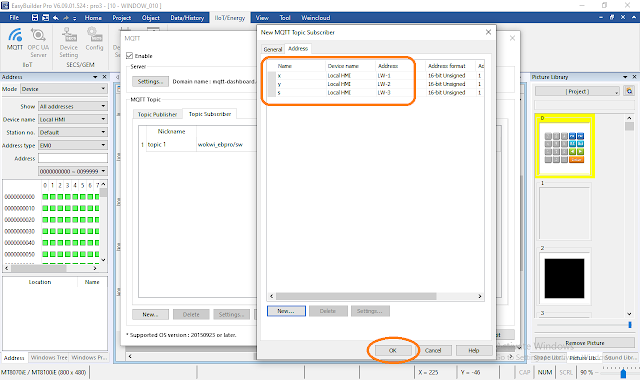Open the [ Project ] picture library dropdown
Image resolution: width=640 pixels, height=380 pixels.
pyautogui.click(x=577, y=91)
